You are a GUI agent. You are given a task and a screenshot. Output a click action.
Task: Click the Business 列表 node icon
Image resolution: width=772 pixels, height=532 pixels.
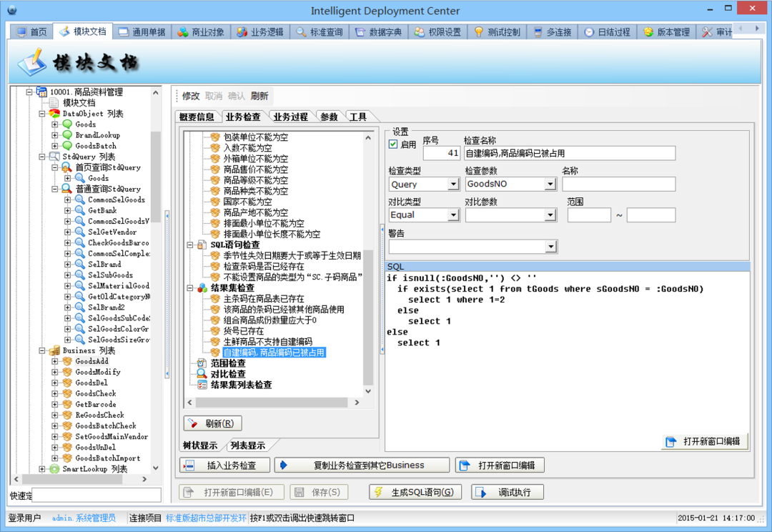(54, 350)
